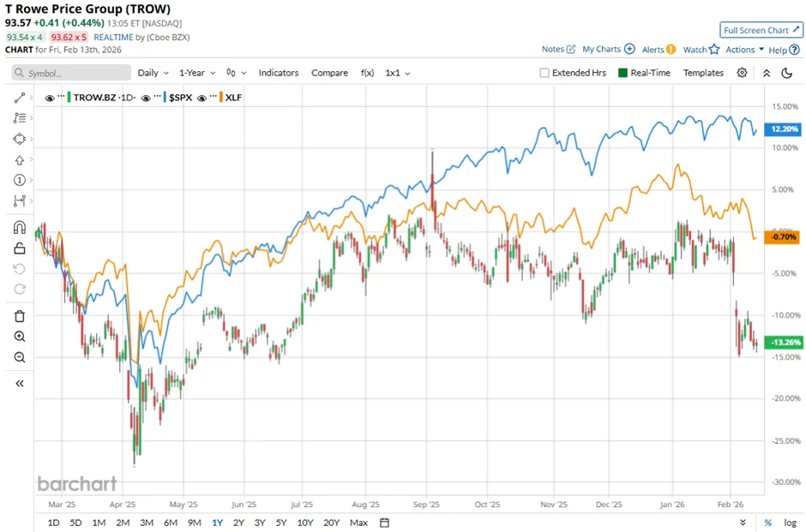The height and width of the screenshot is (532, 806).
Task: Select the trend line drawing tool
Action: click(x=20, y=98)
